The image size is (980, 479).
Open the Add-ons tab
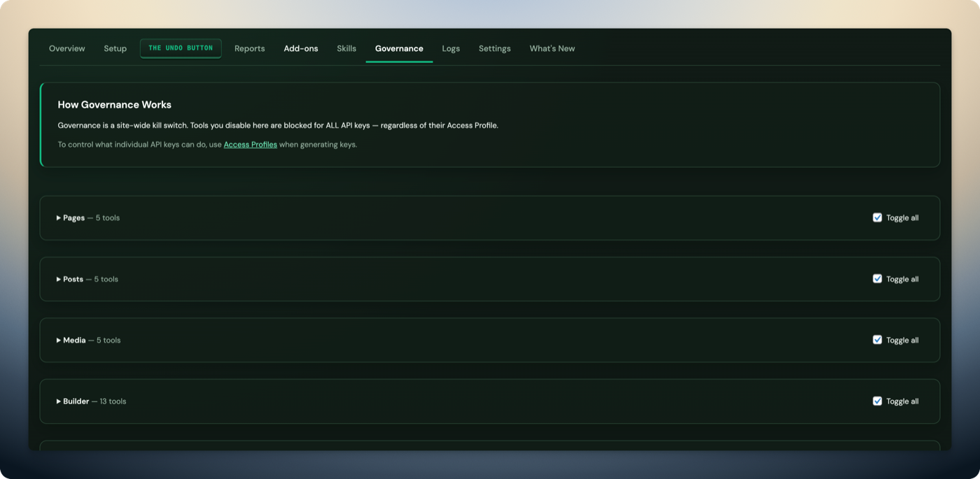point(300,48)
